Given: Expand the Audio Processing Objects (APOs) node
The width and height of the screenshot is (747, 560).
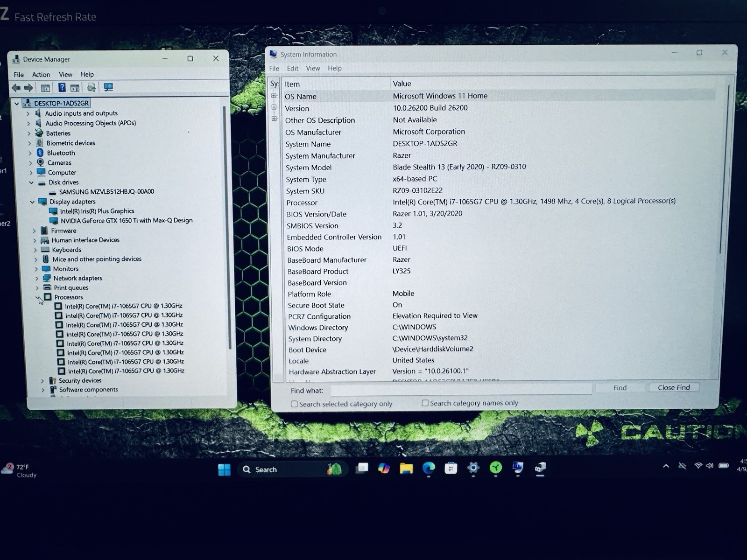Looking at the screenshot, I should pyautogui.click(x=28, y=123).
